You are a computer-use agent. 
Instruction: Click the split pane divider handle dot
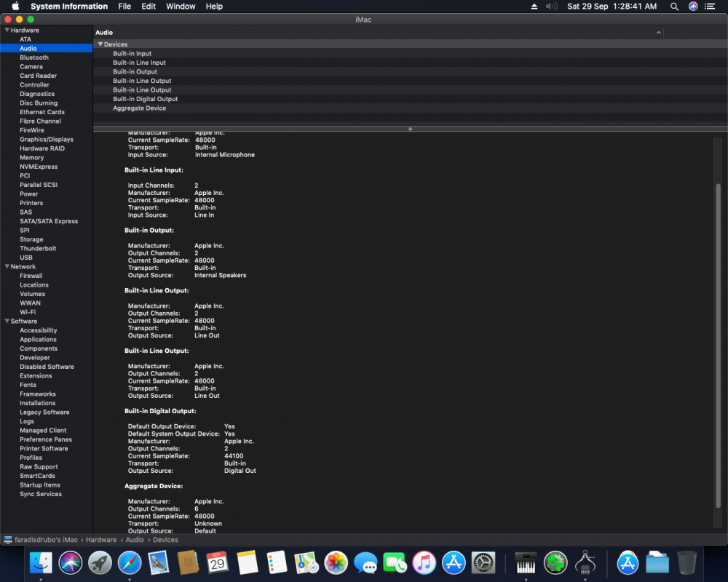pos(410,129)
